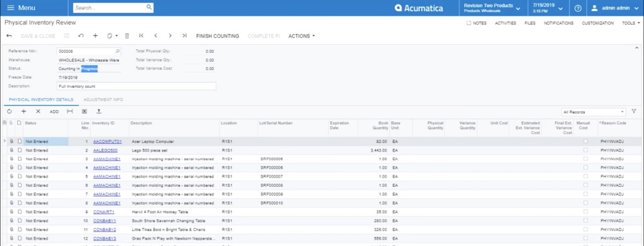Click files paperclip icon for AACOMPUT01 row
Image resolution: width=644 pixels, height=246 pixels.
(x=12, y=142)
